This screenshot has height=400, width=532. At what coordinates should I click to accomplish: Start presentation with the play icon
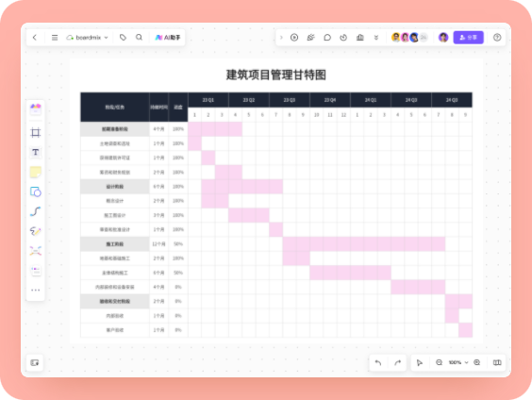294,38
